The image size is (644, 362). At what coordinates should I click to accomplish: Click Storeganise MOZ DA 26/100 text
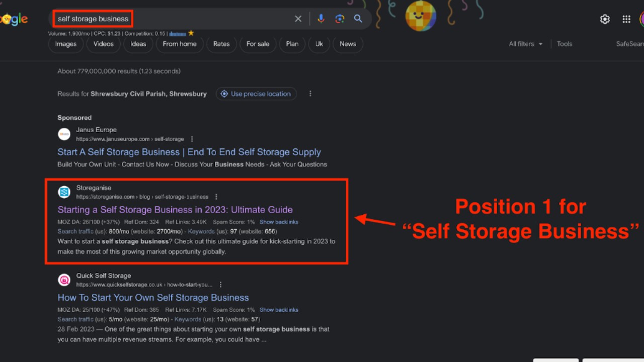coord(89,222)
